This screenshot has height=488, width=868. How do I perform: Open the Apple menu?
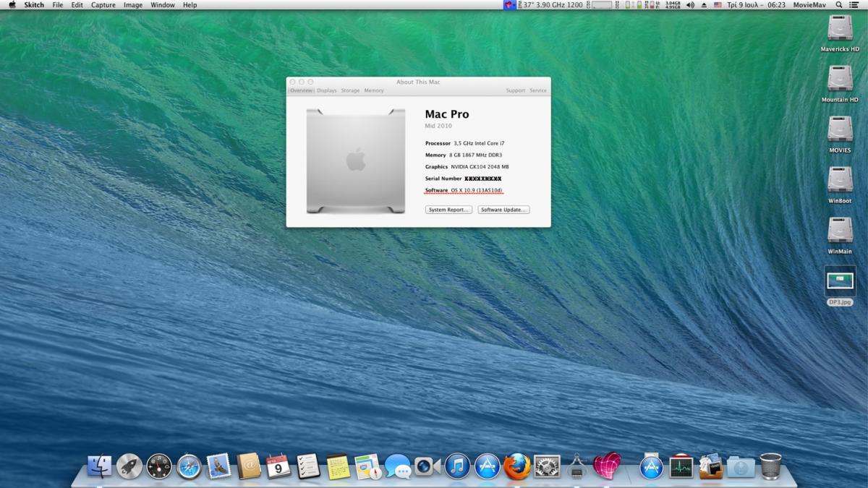click(12, 5)
